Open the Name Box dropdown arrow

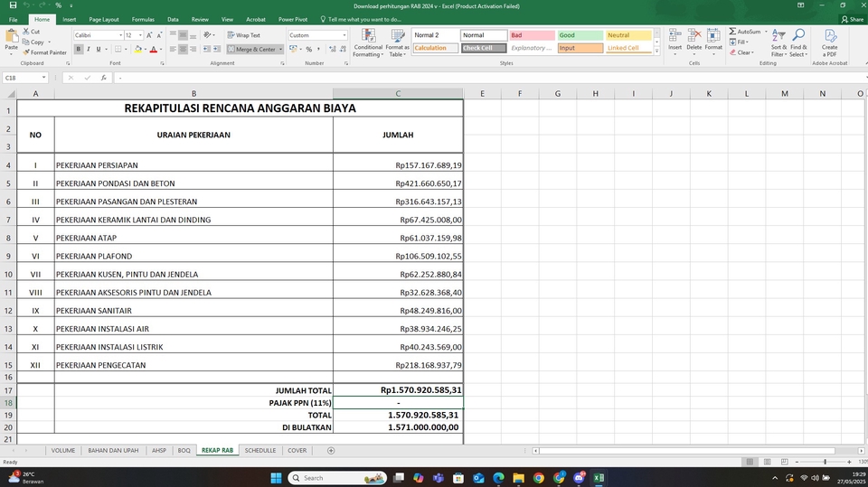pos(43,78)
